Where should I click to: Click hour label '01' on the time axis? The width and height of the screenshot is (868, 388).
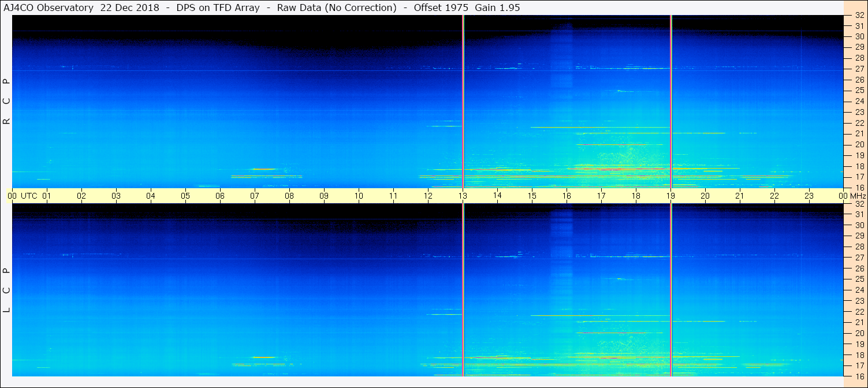pos(47,196)
